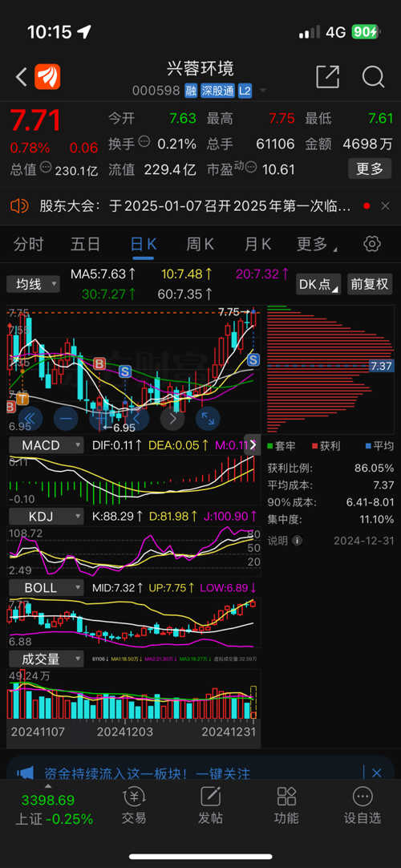Expand the 上证 index bar upward

(x=48, y=785)
